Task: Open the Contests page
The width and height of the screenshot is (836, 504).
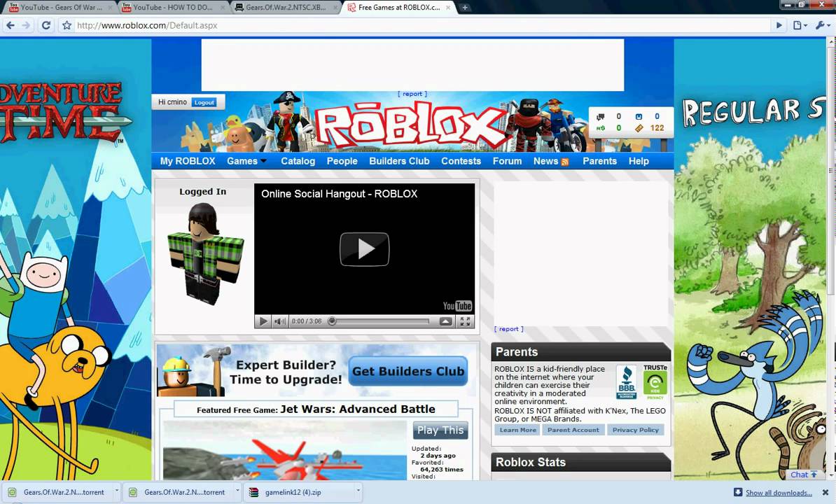Action: [x=461, y=161]
